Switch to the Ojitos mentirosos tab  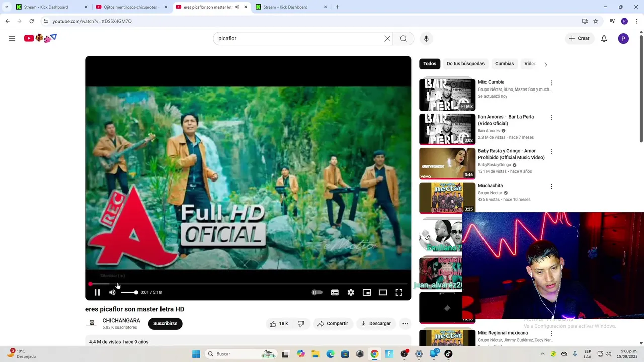(130, 7)
